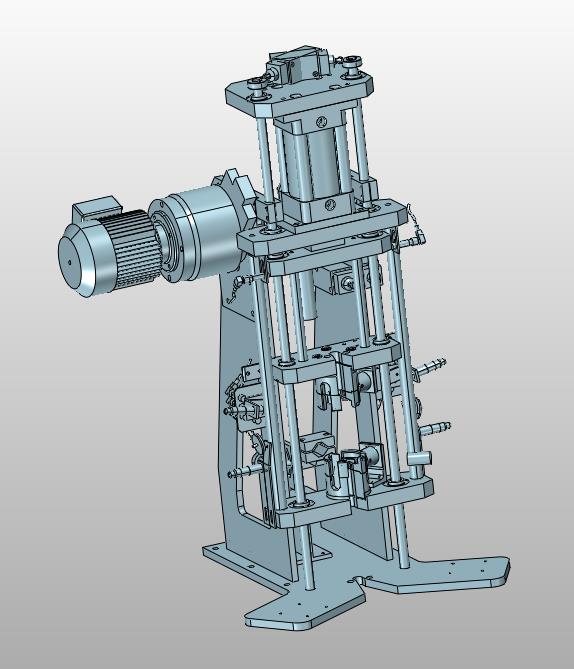Pick the top mounting plate of the assembly
Viewport: 574px width, 669px height.
299,91
